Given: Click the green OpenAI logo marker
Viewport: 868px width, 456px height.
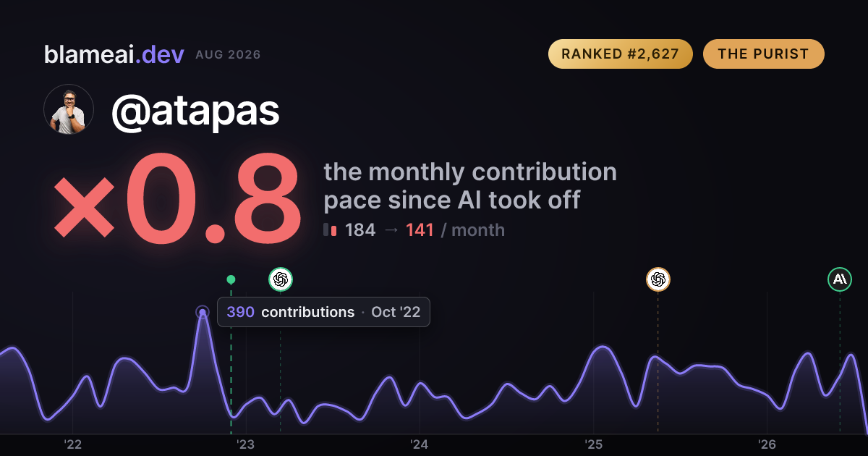Looking at the screenshot, I should (281, 279).
